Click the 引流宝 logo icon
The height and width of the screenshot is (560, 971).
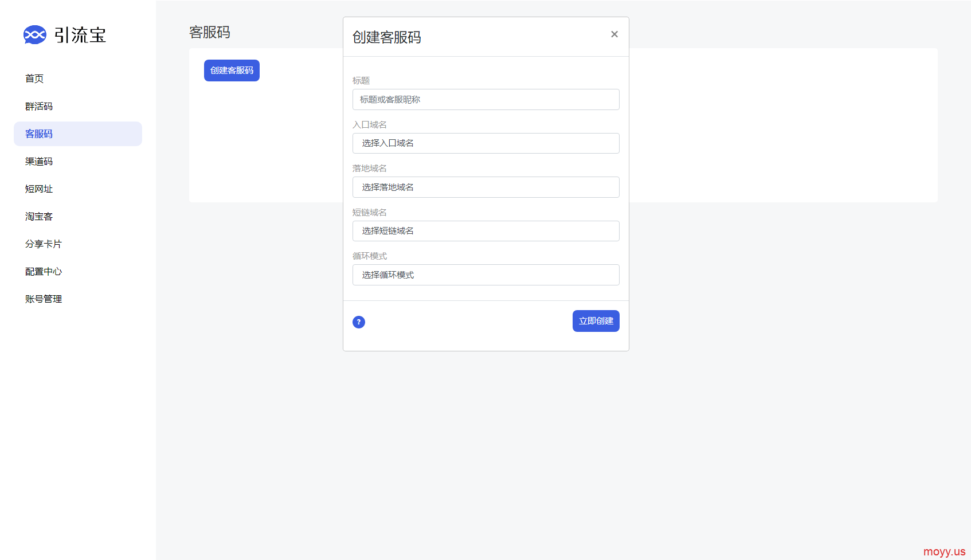pyautogui.click(x=34, y=35)
